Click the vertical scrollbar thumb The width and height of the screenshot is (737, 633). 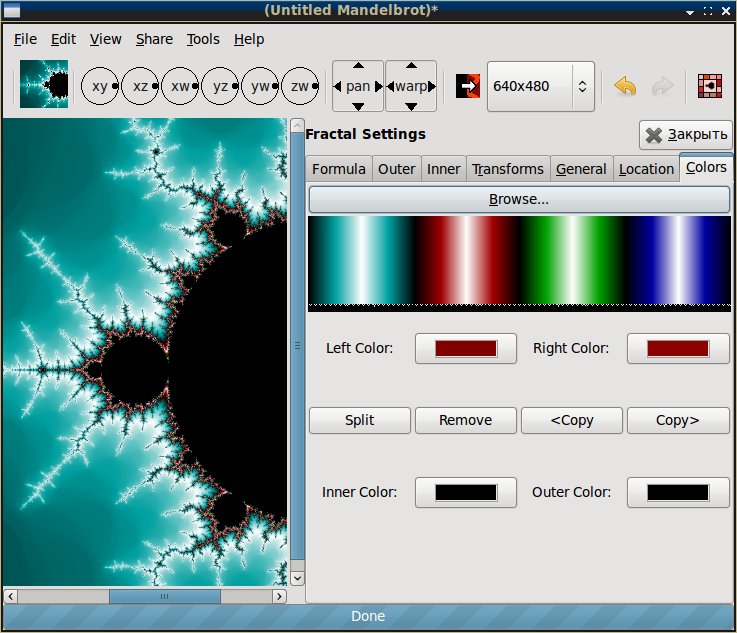pyautogui.click(x=297, y=346)
